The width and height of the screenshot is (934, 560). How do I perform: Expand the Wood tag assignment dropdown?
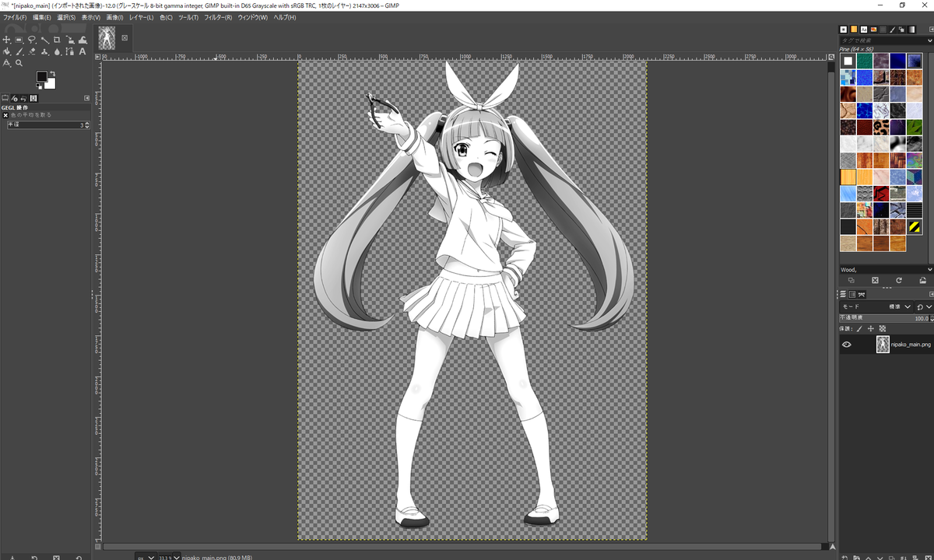pyautogui.click(x=929, y=270)
